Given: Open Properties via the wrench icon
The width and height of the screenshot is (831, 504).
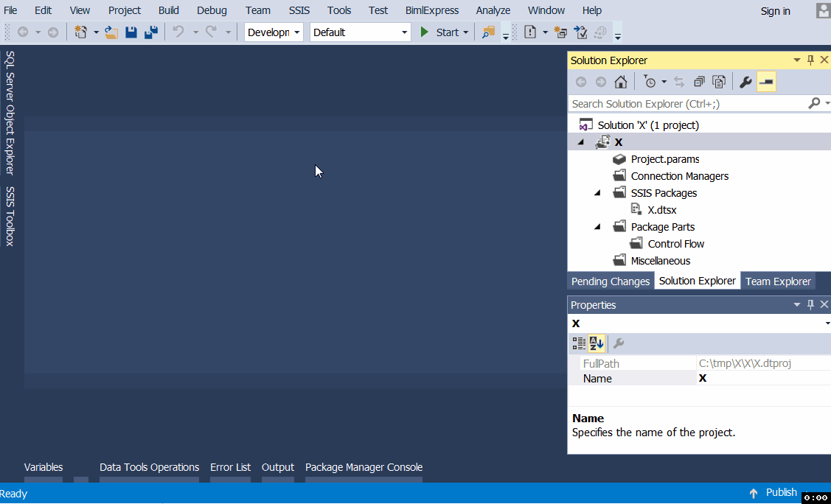Looking at the screenshot, I should coord(745,82).
